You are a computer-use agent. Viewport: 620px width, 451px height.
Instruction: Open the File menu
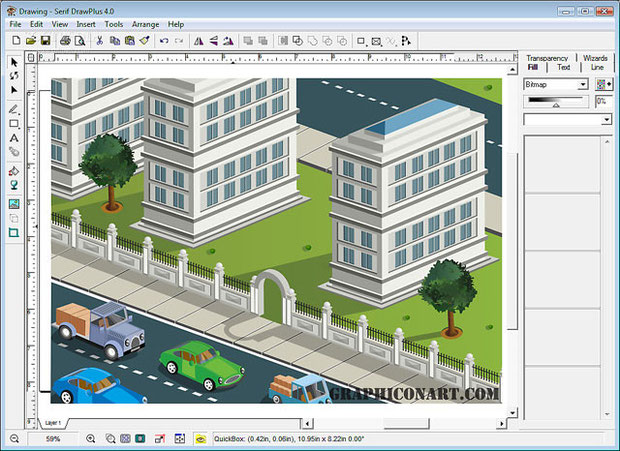pyautogui.click(x=15, y=24)
